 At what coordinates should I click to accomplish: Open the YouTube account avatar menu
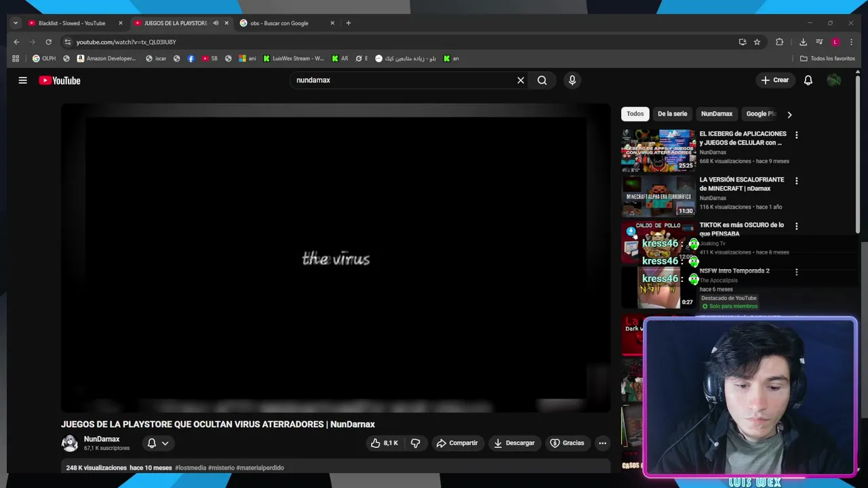click(x=833, y=80)
